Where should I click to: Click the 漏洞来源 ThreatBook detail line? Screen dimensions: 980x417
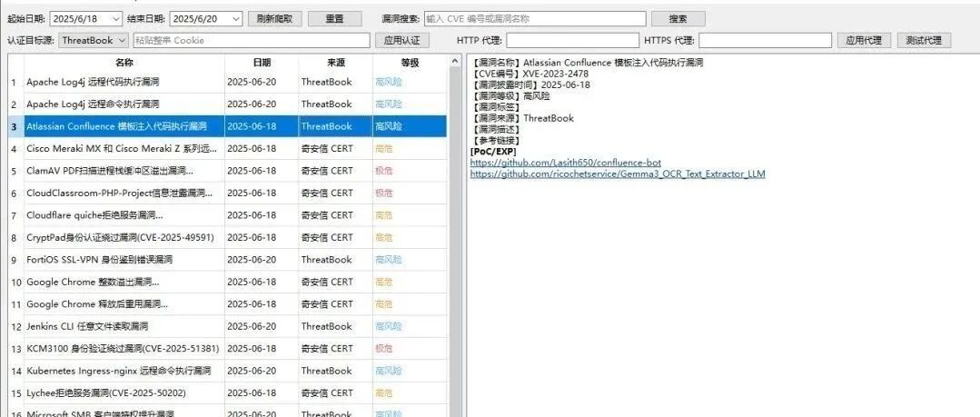point(522,118)
